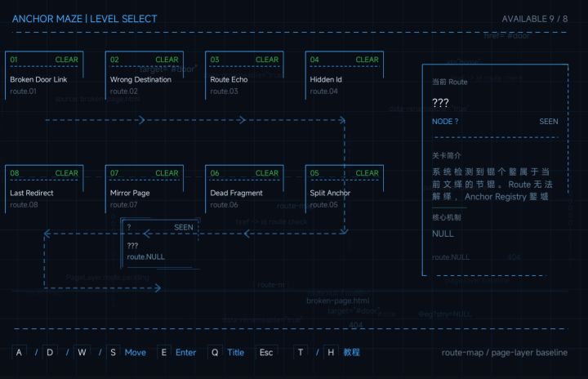Click the Title label
Viewport: 588px width, 379px height.
(x=235, y=352)
